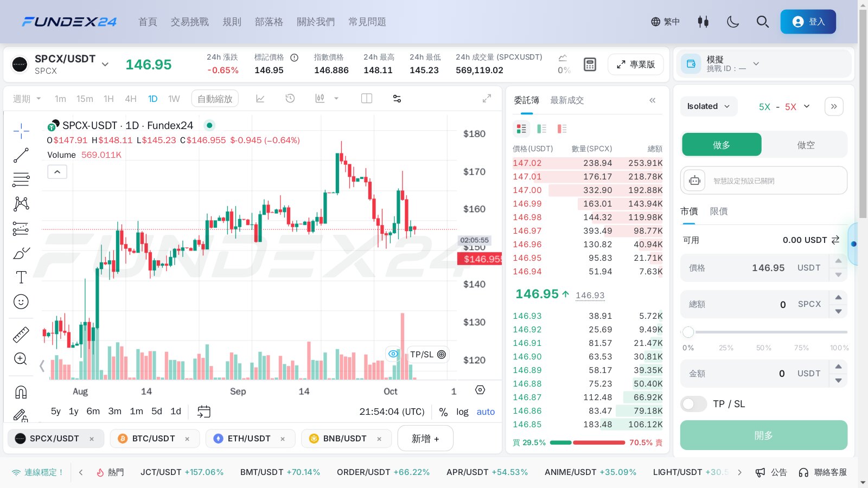
Task: Expand chart to fullscreen
Action: [x=487, y=98]
